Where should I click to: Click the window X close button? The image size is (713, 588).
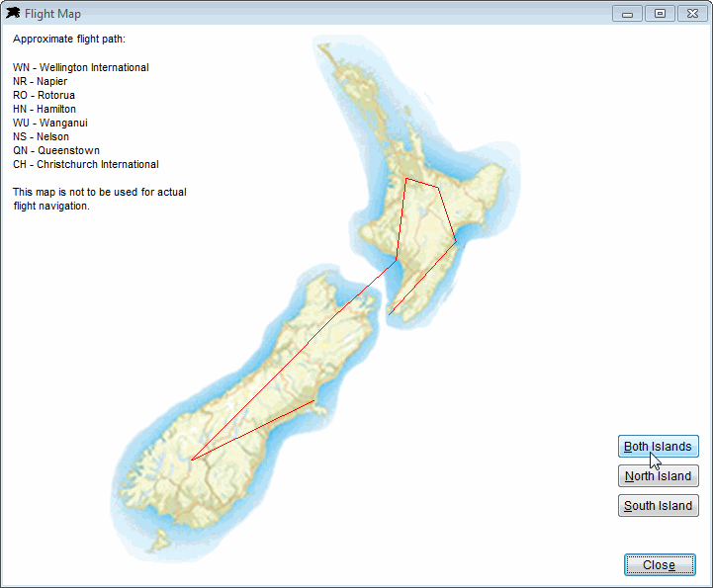(x=692, y=14)
